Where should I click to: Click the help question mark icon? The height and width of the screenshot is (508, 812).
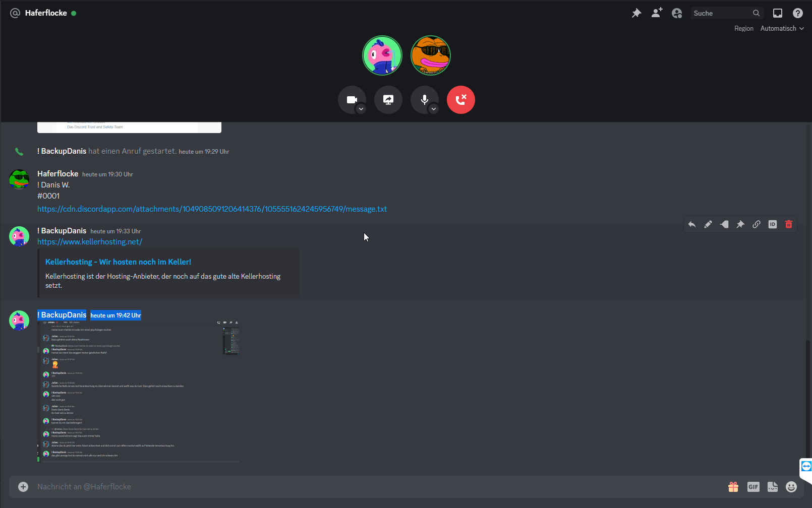tap(797, 13)
